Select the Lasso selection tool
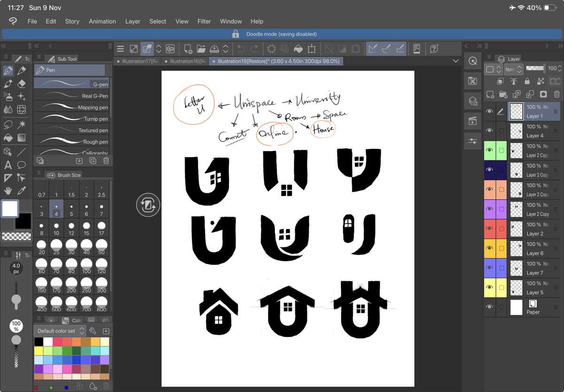 pyautogui.click(x=8, y=125)
